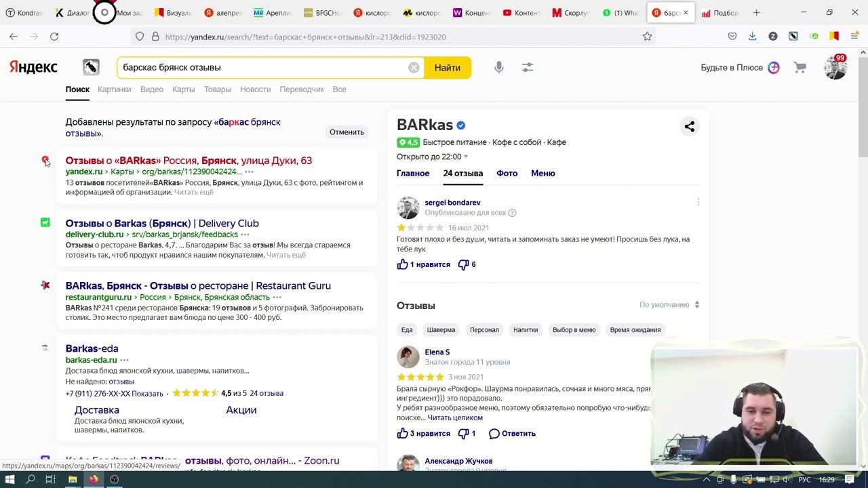Open the Barkas-eda result link
Image resolution: width=868 pixels, height=488 pixels.
pyautogui.click(x=92, y=348)
